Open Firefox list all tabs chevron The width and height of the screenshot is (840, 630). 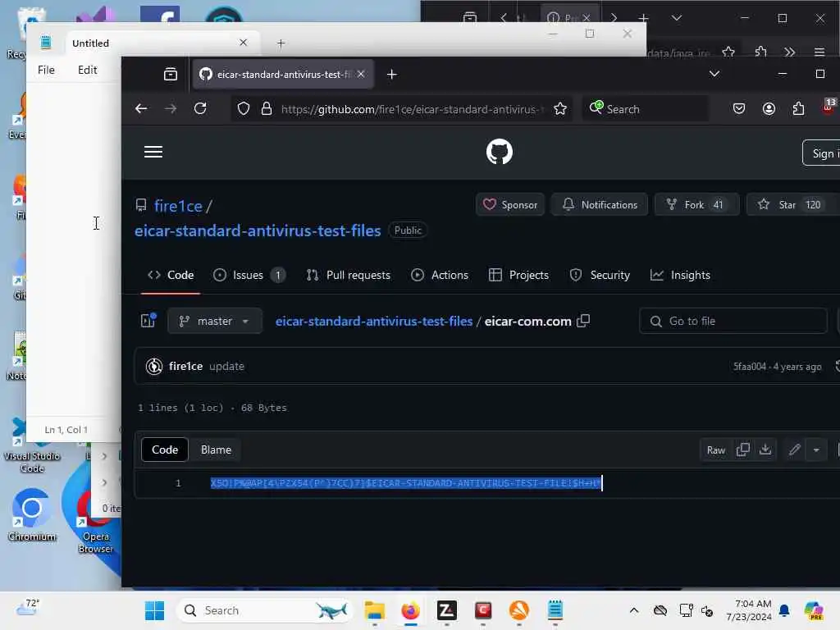click(x=714, y=74)
